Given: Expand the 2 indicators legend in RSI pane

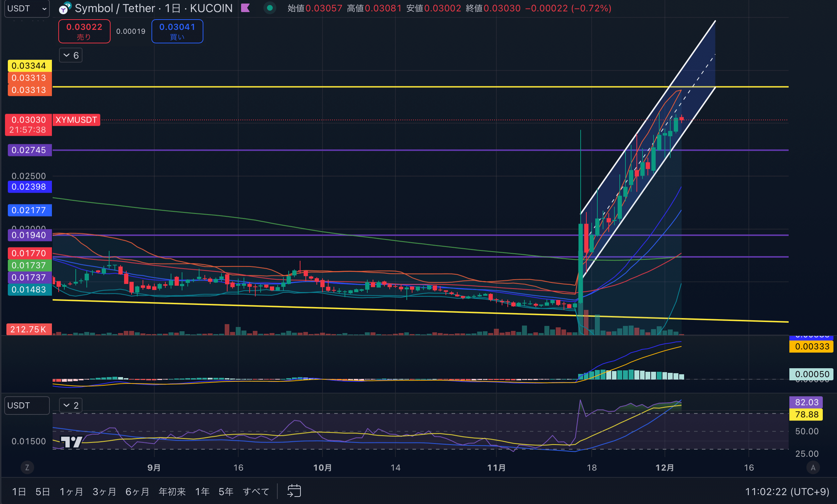Looking at the screenshot, I should 71,405.
